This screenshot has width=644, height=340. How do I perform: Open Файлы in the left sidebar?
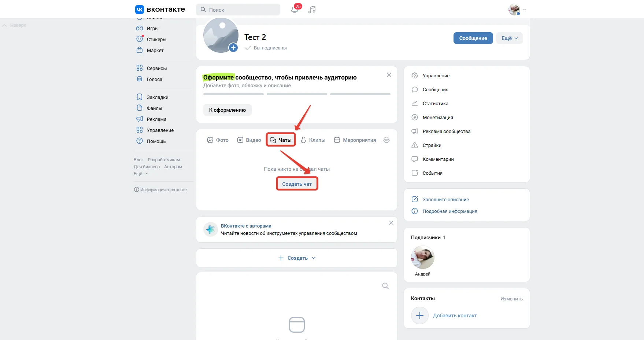[154, 108]
